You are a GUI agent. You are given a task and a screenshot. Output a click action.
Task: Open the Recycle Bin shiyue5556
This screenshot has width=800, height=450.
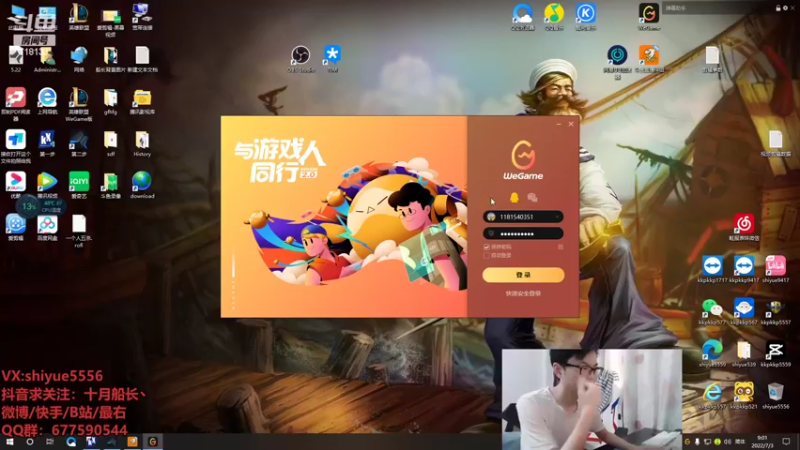coord(776,396)
